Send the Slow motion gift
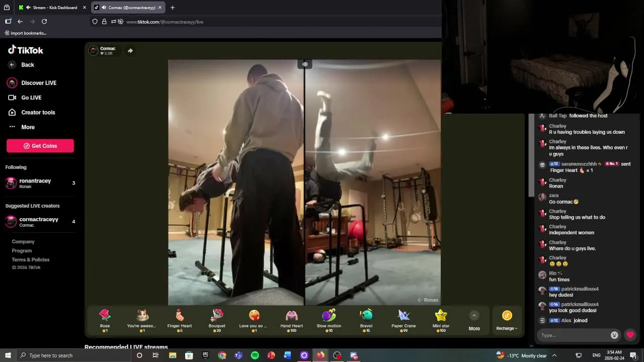 [x=329, y=320]
